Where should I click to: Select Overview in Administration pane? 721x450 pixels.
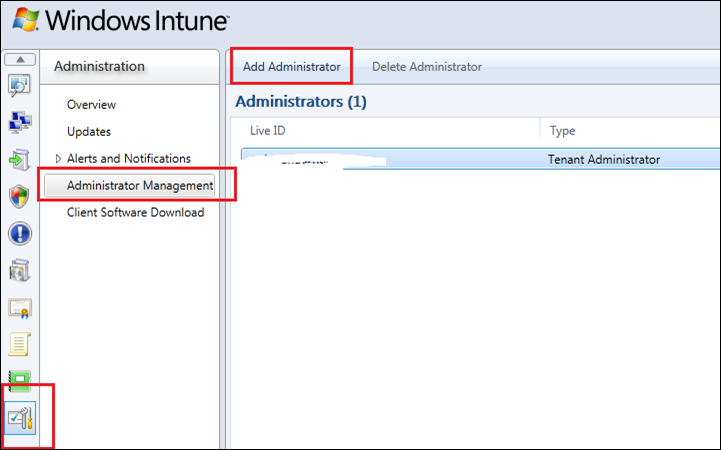pos(91,105)
